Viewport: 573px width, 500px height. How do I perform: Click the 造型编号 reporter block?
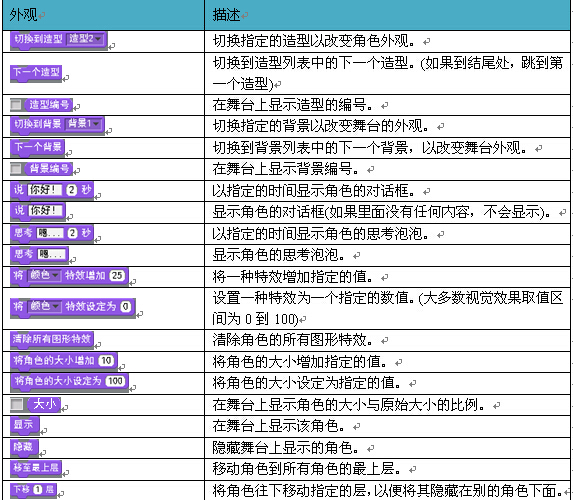coord(49,105)
